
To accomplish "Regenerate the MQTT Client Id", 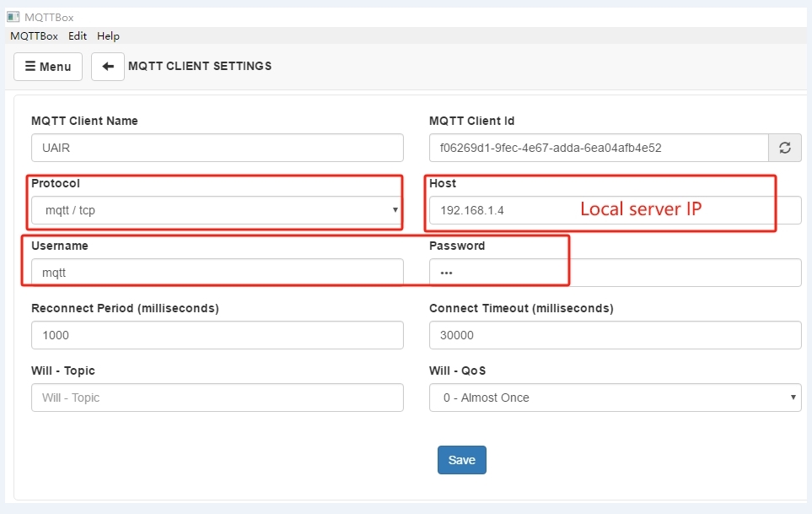I will coord(784,148).
